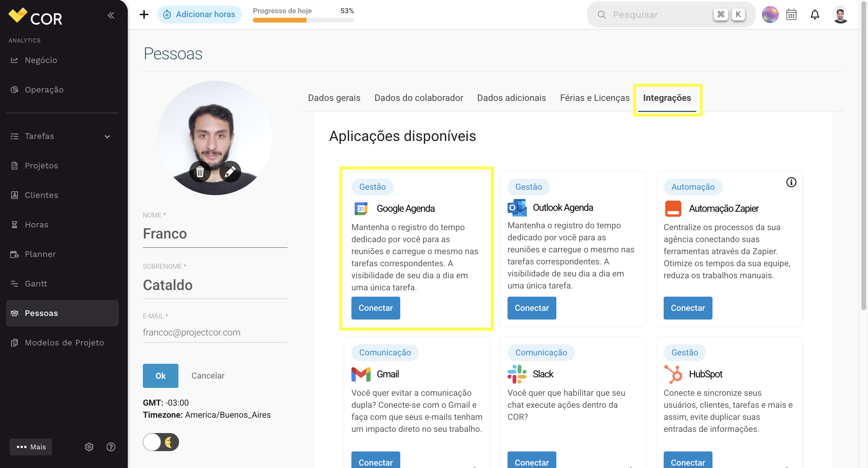Click Ok to save profile
Screen dimensions: 868x468
coord(160,376)
